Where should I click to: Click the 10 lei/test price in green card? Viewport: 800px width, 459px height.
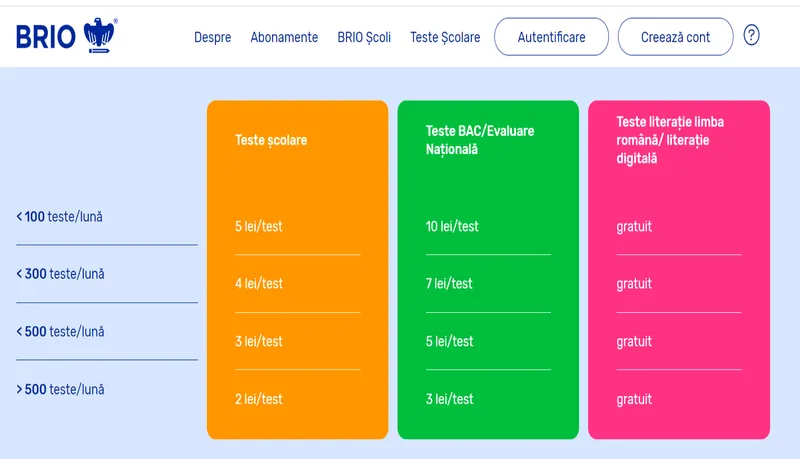(x=452, y=226)
